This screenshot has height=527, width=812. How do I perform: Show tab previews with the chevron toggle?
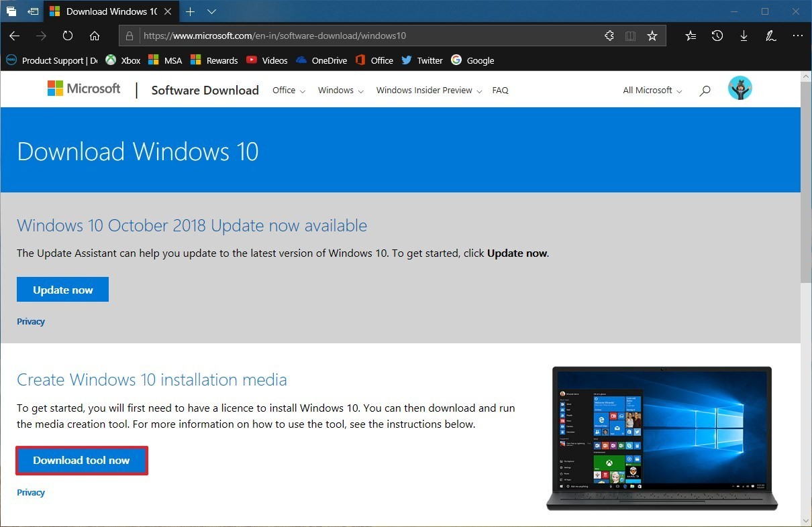point(211,11)
